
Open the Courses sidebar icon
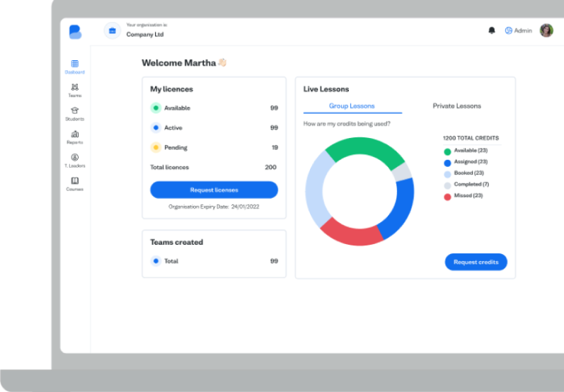74,181
